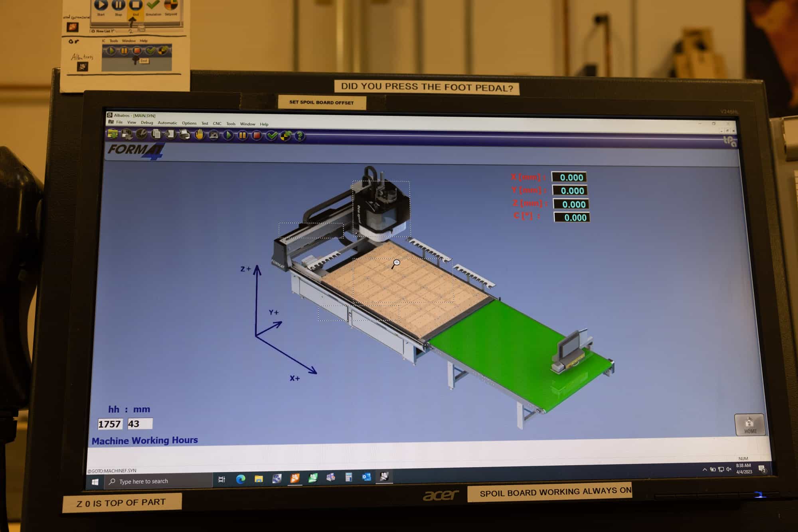This screenshot has height=532, width=798.
Task: Click the green play Start icon
Action: [x=228, y=136]
